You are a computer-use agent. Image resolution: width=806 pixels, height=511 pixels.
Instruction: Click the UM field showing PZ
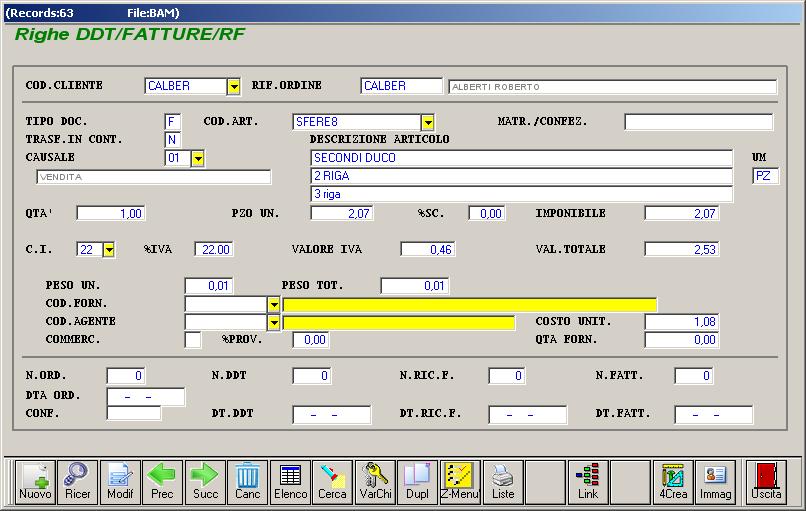click(x=765, y=176)
